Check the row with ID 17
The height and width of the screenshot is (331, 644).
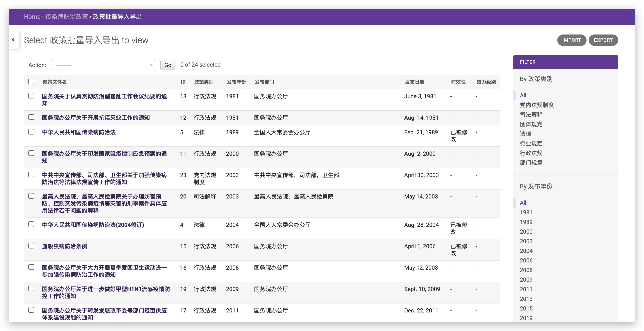[31, 310]
